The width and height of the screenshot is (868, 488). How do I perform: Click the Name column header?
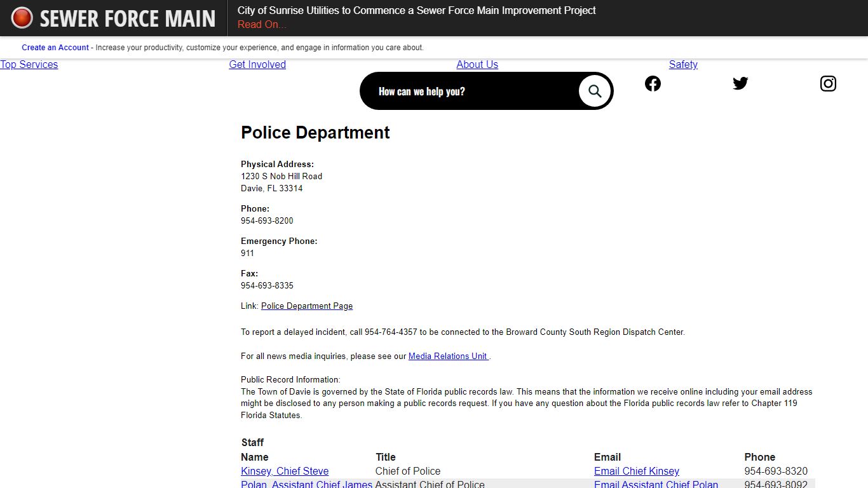[254, 457]
